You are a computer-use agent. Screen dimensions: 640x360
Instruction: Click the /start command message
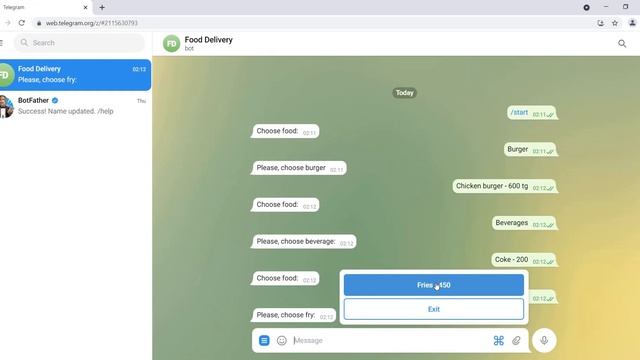coord(532,113)
